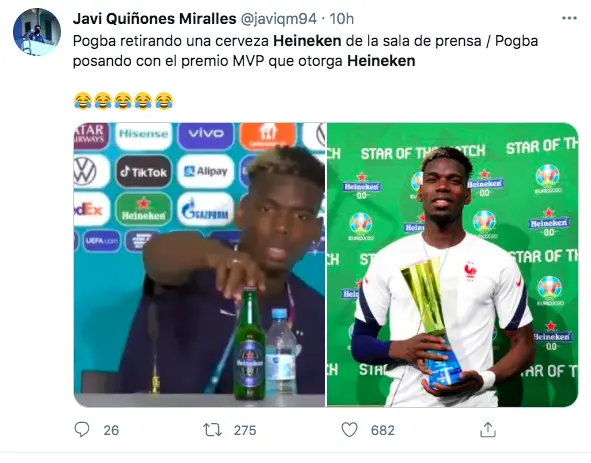591x463 pixels.
Task: Click the first bold Heineken word in the tweet
Action: pos(307,41)
